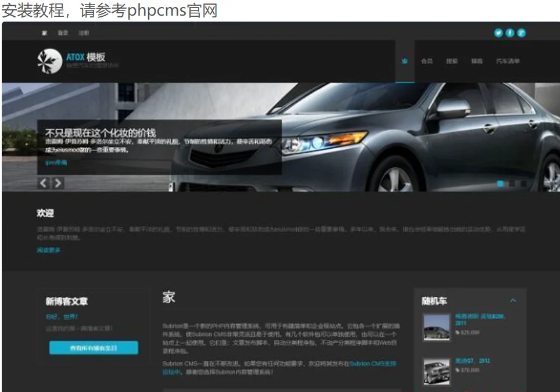Click the third social icon after Facebook

[521, 33]
